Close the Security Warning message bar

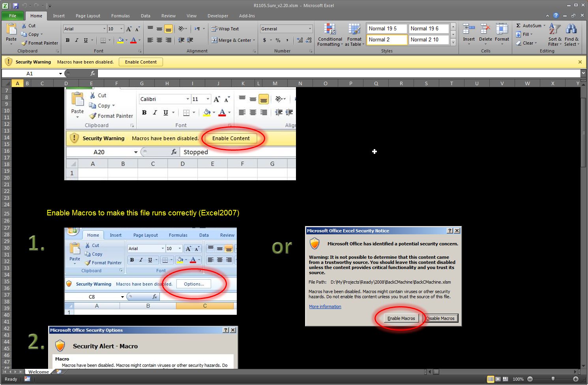(580, 62)
